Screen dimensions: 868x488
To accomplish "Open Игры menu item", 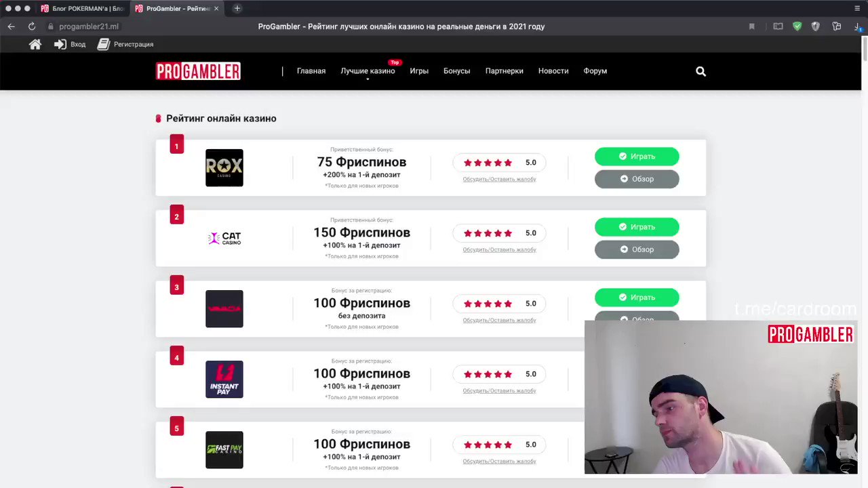I will click(419, 71).
